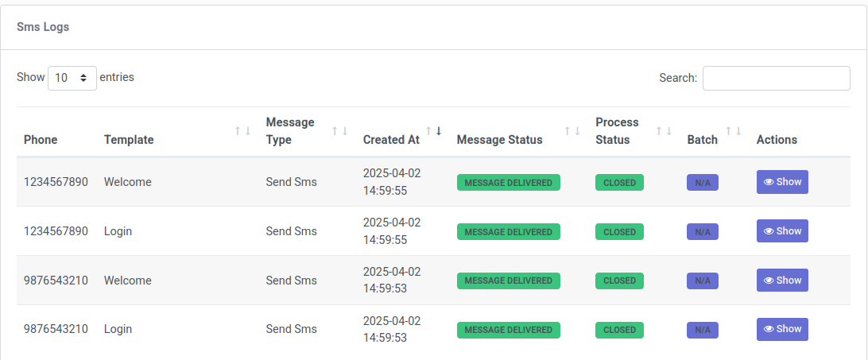868x360 pixels.
Task: Sort Message Status column with arrow icons
Action: click(572, 131)
